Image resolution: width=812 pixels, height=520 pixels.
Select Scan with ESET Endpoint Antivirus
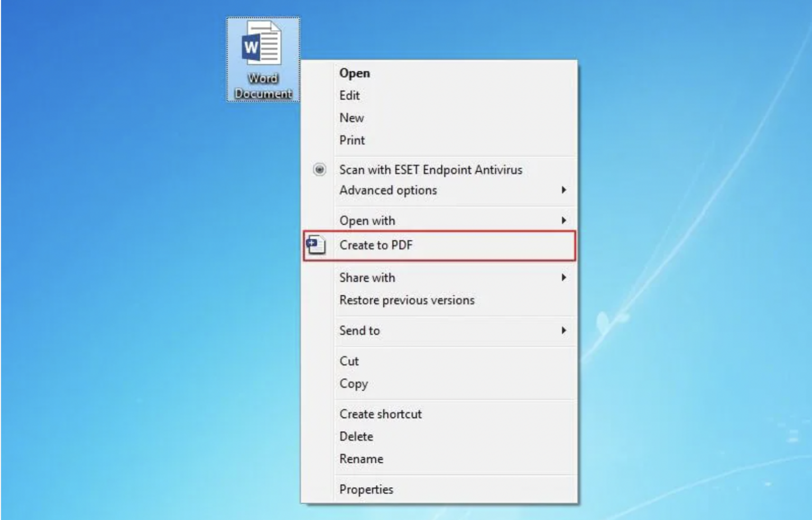tap(431, 170)
